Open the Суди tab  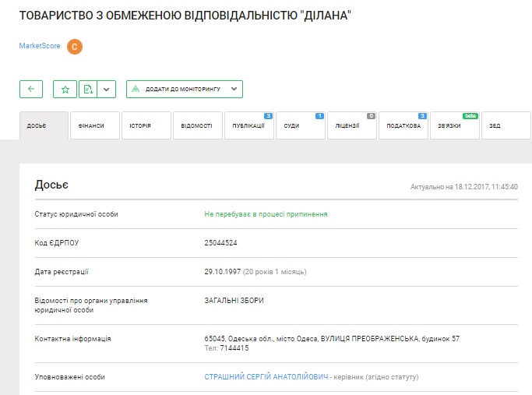pyautogui.click(x=300, y=125)
